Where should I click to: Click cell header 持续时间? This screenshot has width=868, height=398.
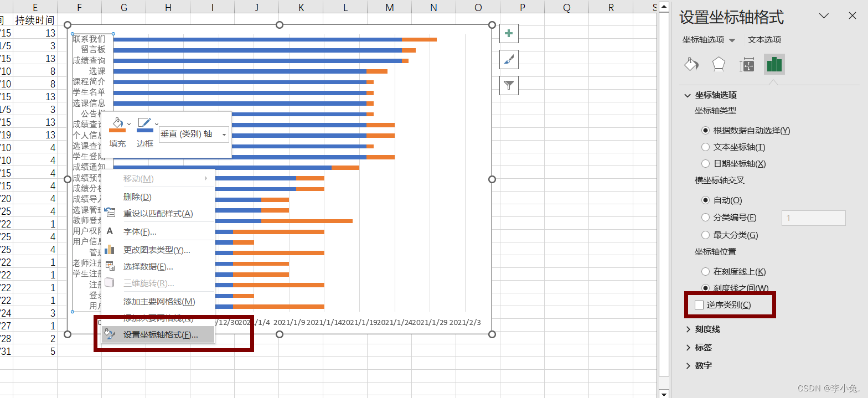coord(35,20)
